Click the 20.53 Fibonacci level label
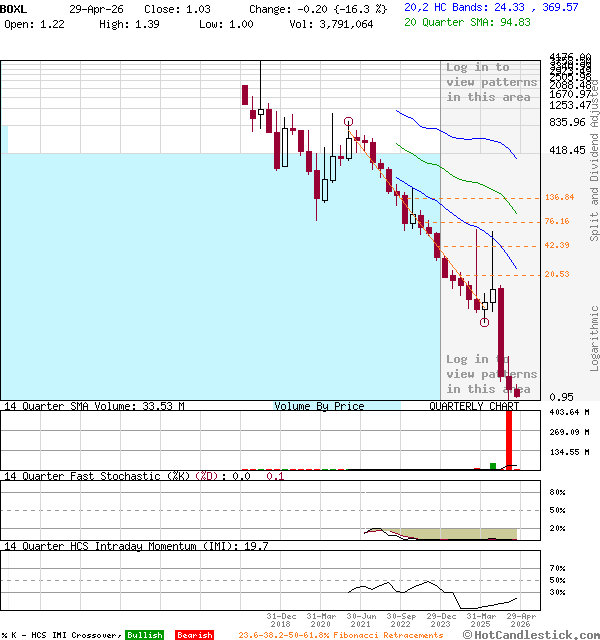This screenshot has height=640, width=600. click(557, 274)
